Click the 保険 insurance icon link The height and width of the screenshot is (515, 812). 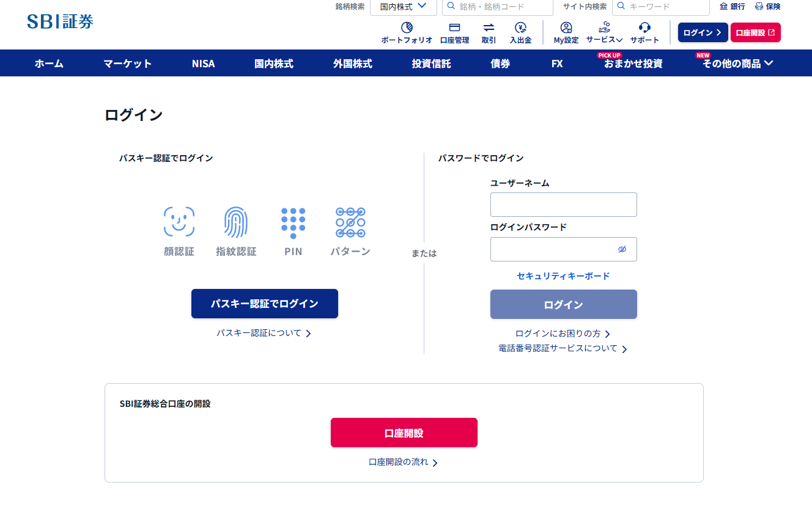(x=767, y=7)
